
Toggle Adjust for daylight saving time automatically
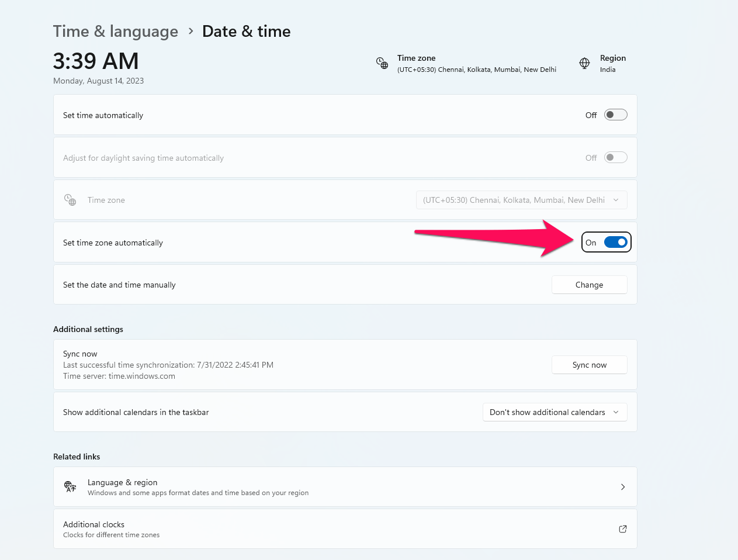tap(615, 158)
